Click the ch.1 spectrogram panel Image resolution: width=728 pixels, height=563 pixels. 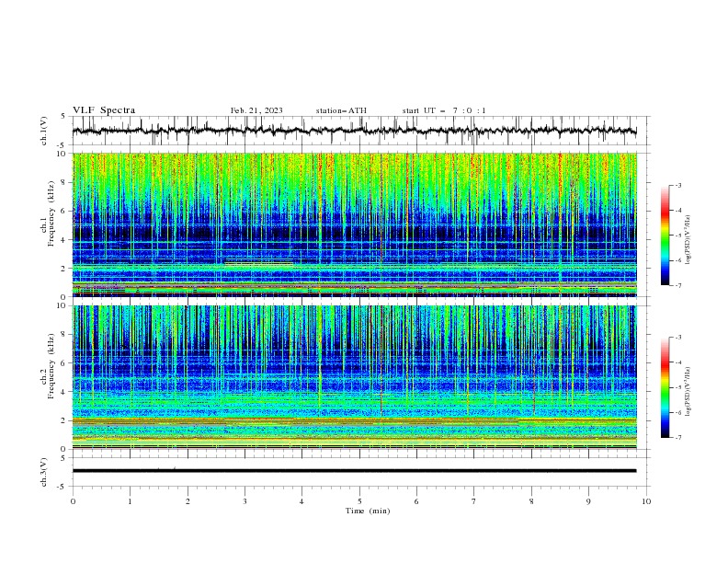point(354,224)
